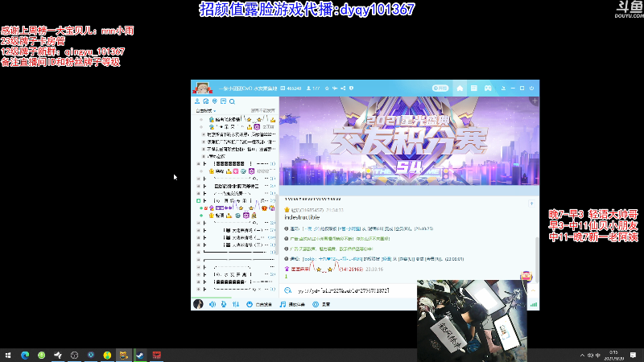
Task: Click online user count 177 in title bar
Action: click(316, 88)
